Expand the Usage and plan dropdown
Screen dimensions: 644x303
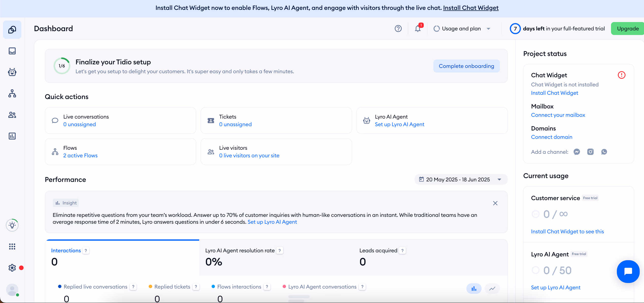462,29
